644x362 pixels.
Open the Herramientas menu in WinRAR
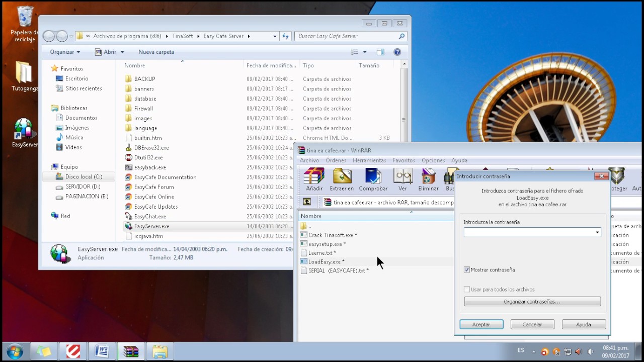(369, 160)
